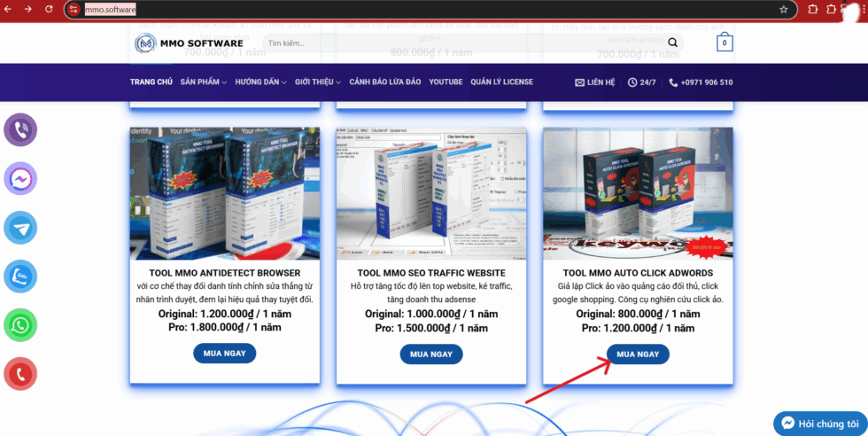Open the Antidetect Browser product image

pos(225,193)
